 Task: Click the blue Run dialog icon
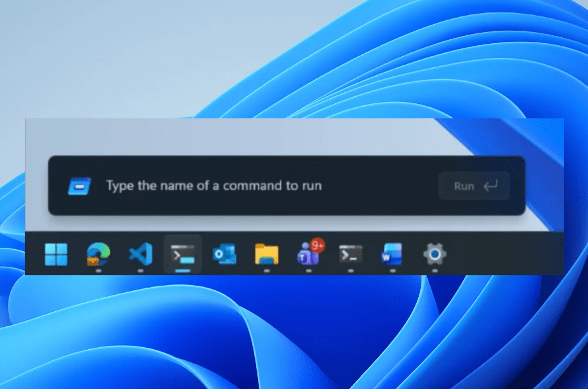79,186
